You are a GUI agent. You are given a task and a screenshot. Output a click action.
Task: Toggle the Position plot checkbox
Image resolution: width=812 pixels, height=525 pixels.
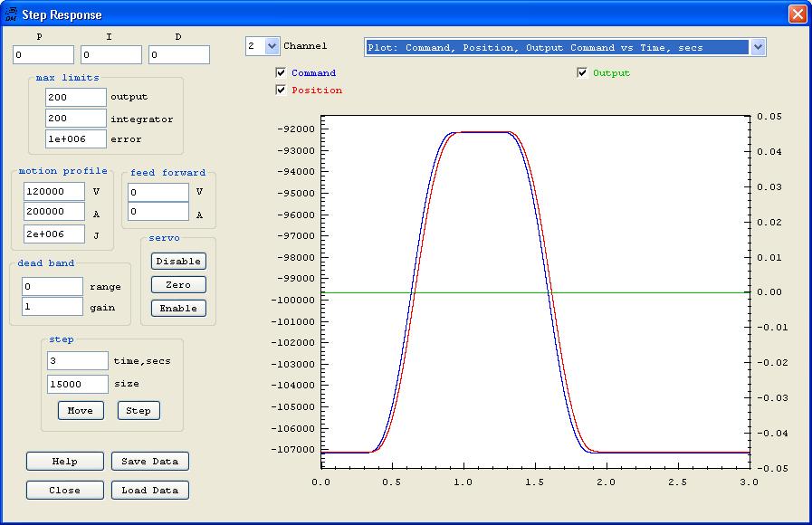pos(281,91)
